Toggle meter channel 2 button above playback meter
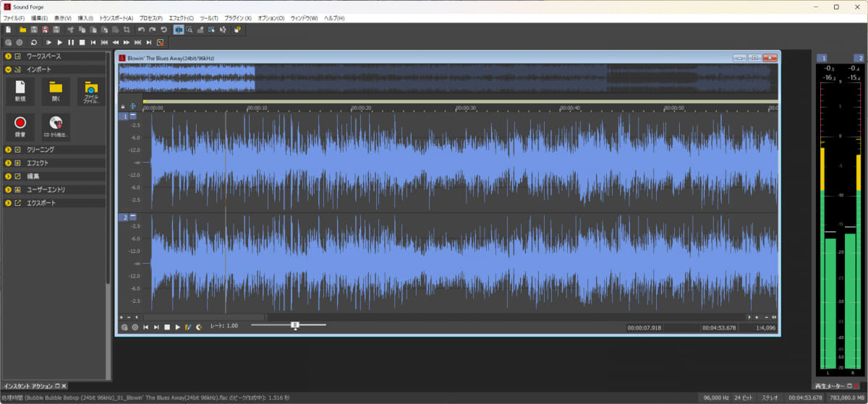Image resolution: width=868 pixels, height=404 pixels. 859,58
